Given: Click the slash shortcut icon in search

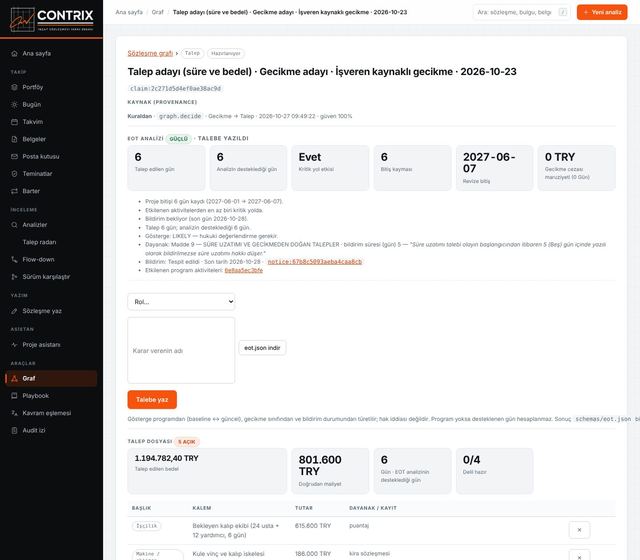Looking at the screenshot, I should tap(563, 12).
